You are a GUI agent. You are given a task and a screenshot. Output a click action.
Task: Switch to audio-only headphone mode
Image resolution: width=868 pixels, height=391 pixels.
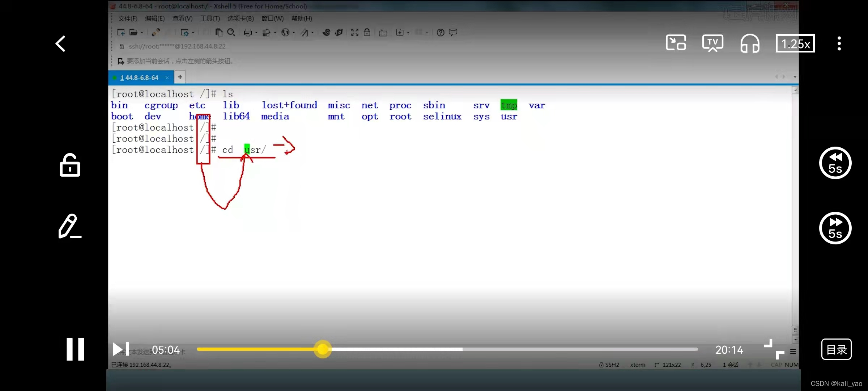click(x=750, y=43)
